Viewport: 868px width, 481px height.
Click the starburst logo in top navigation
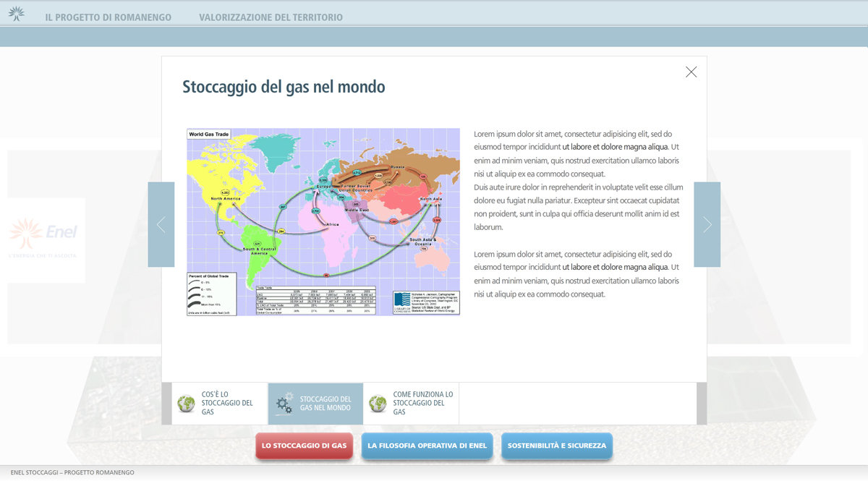16,13
